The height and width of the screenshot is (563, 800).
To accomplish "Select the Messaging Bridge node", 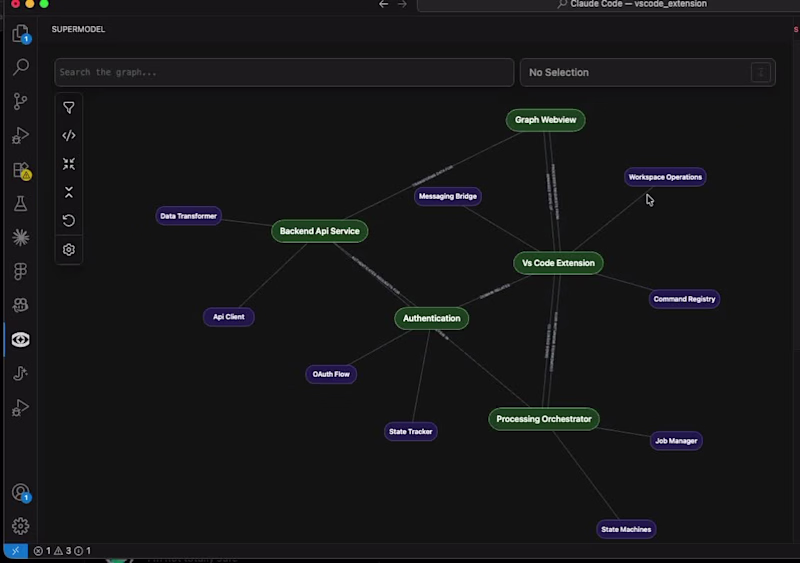I will pos(447,196).
